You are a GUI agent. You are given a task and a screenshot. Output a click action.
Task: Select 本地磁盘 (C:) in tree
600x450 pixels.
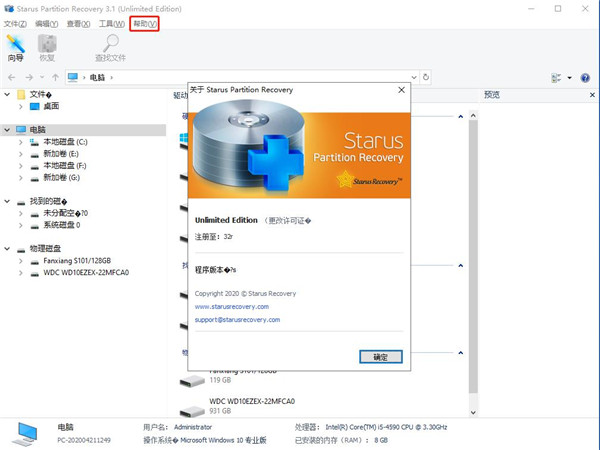tap(65, 142)
